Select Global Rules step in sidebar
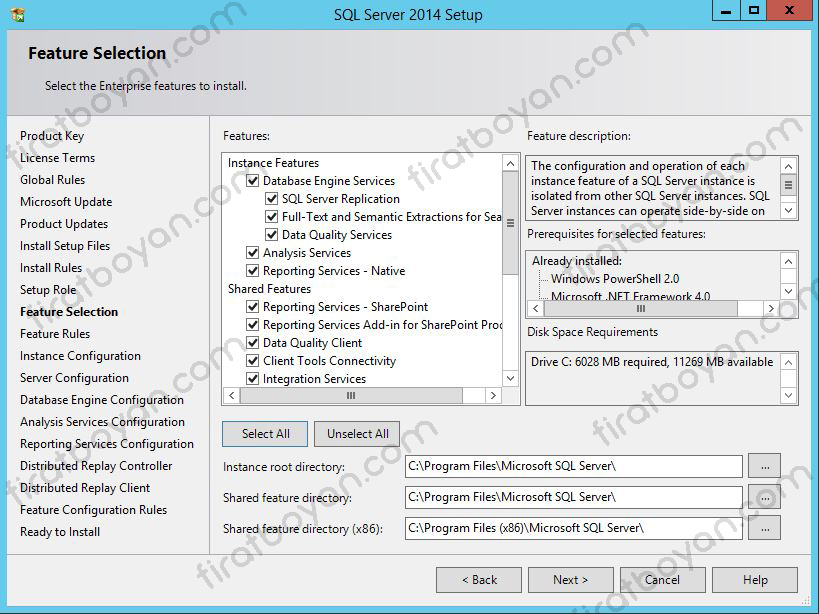The image size is (819, 614). point(52,180)
